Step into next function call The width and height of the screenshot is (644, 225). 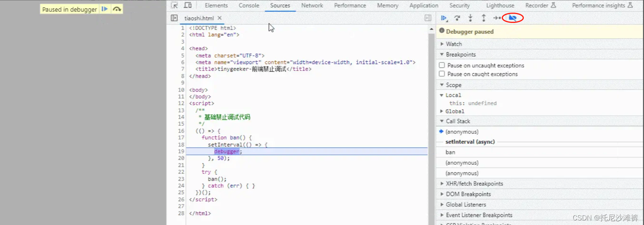(x=470, y=18)
